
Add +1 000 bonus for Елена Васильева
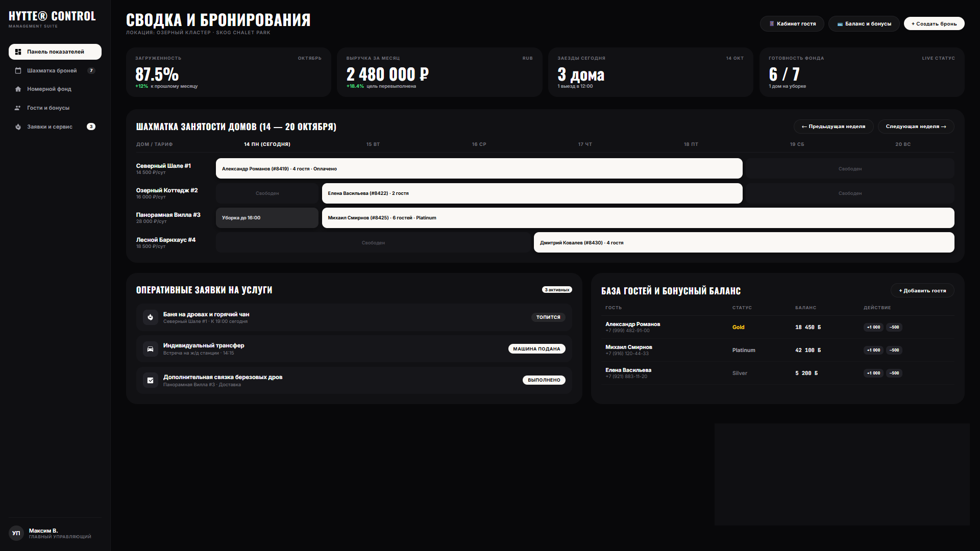(873, 373)
